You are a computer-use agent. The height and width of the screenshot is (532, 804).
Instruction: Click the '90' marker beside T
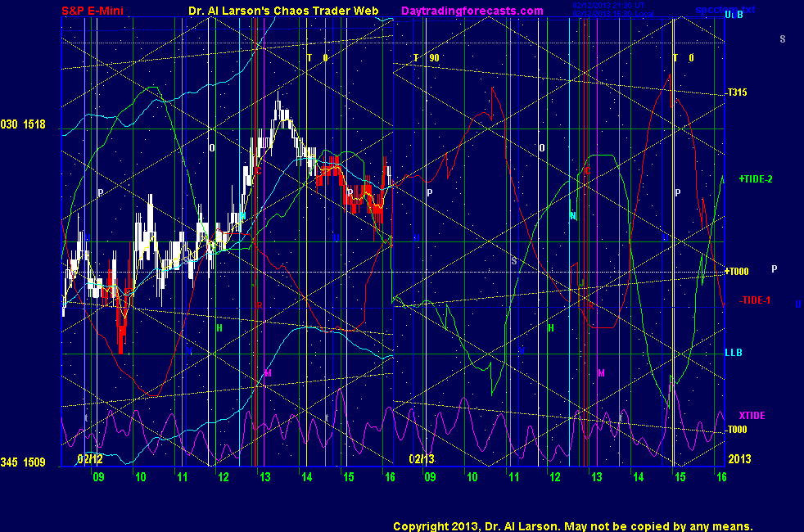pos(434,58)
